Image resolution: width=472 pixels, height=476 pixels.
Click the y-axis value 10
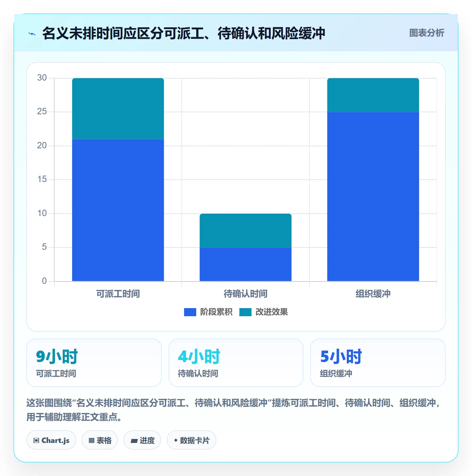pyautogui.click(x=42, y=213)
